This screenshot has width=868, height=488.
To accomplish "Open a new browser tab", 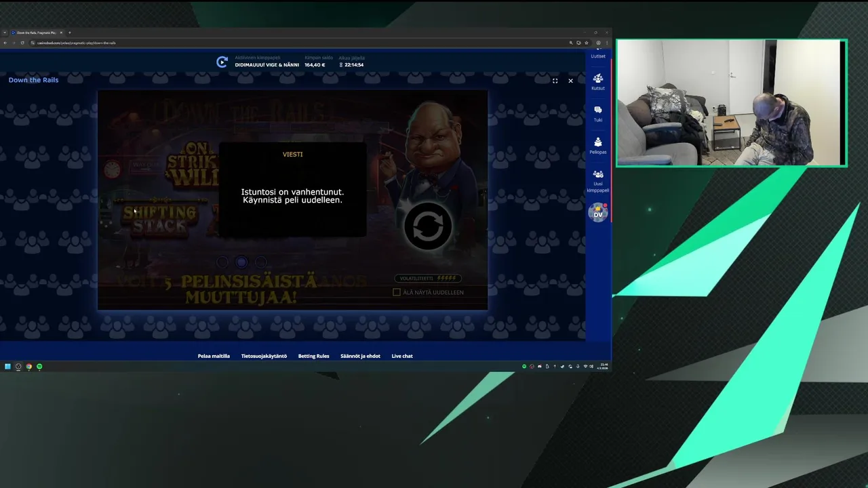I will 69,33.
